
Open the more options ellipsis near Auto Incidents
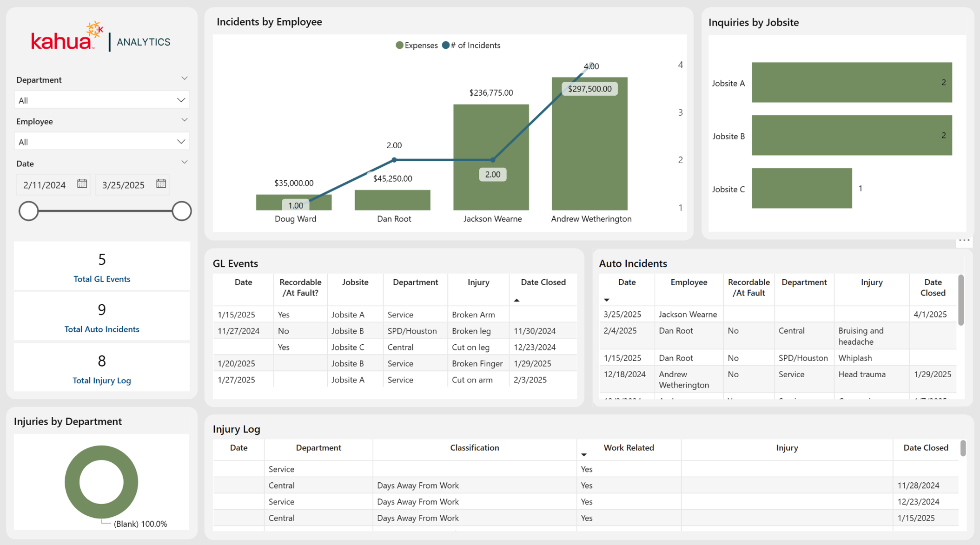(964, 240)
